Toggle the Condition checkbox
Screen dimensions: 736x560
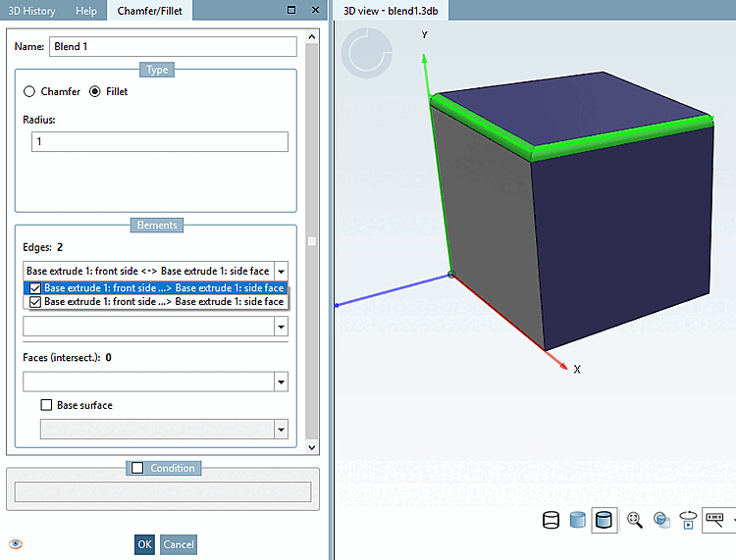click(x=137, y=468)
